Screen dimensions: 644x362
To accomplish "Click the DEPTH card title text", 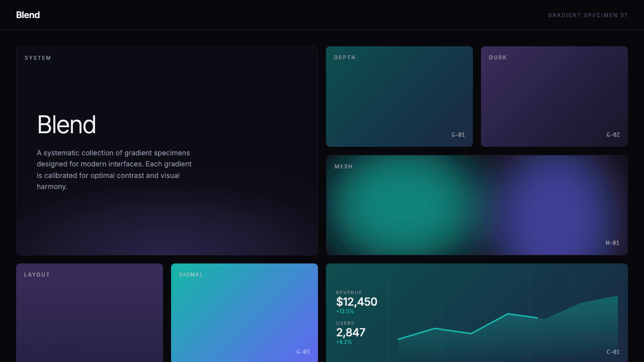I will [345, 57].
